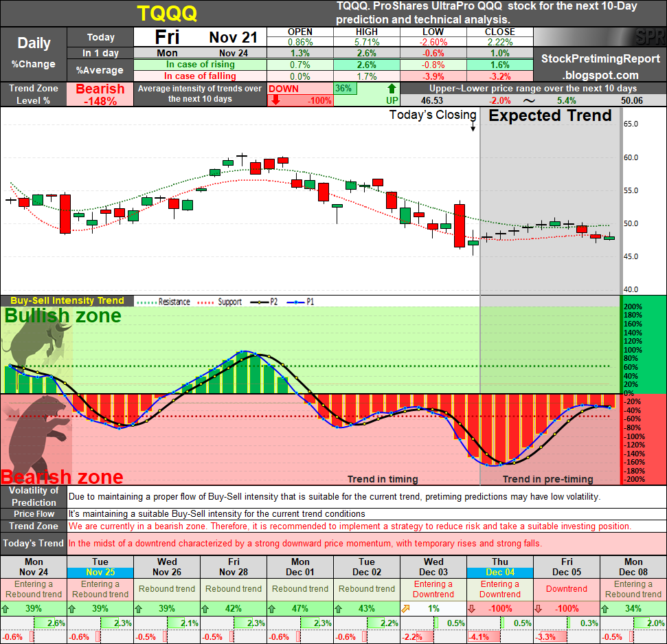Click the orange diagonal arrow under Wed Dec 03
Image resolution: width=667 pixels, height=644 pixels.
pos(405,609)
